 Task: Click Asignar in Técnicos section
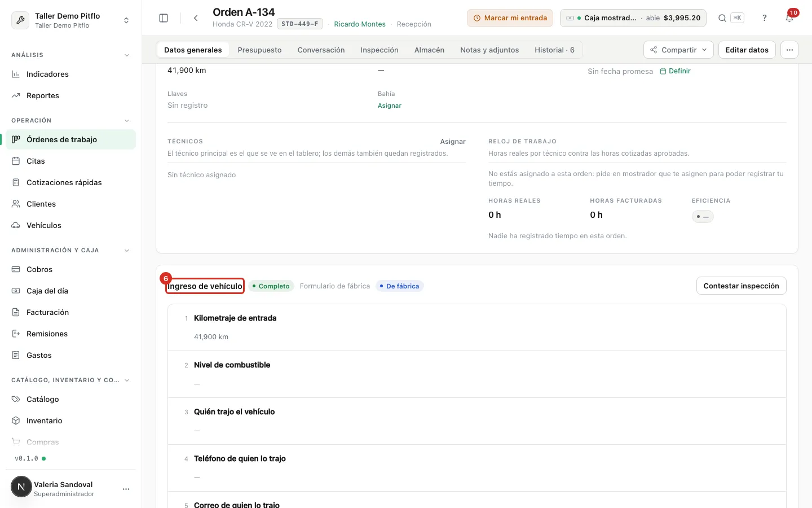(453, 142)
